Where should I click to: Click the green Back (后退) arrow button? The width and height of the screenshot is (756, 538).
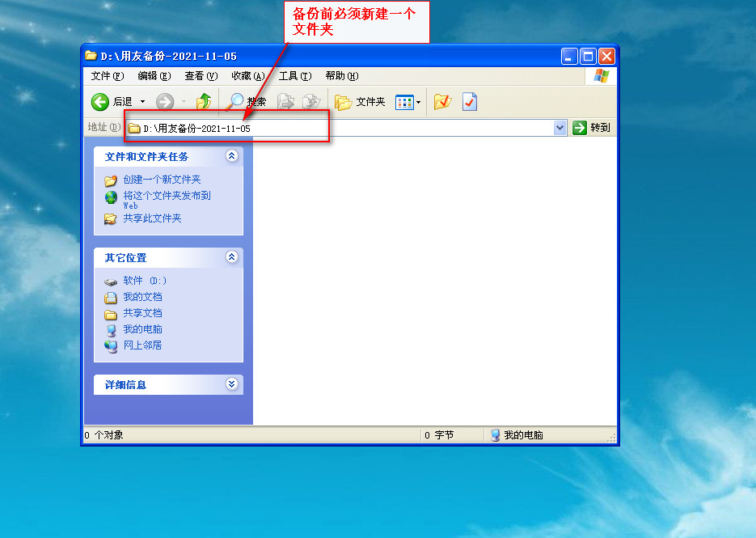tap(100, 101)
